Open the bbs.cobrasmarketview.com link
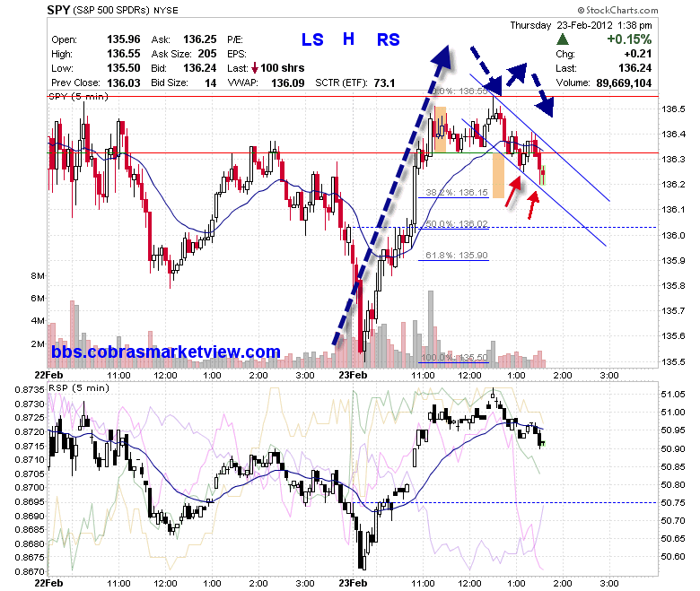 (166, 352)
